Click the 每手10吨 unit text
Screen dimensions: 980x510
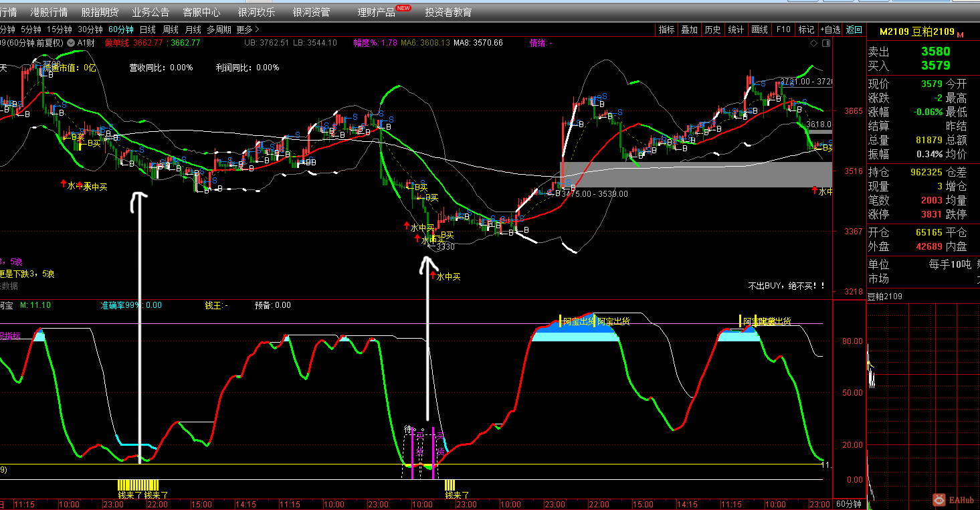coord(950,264)
